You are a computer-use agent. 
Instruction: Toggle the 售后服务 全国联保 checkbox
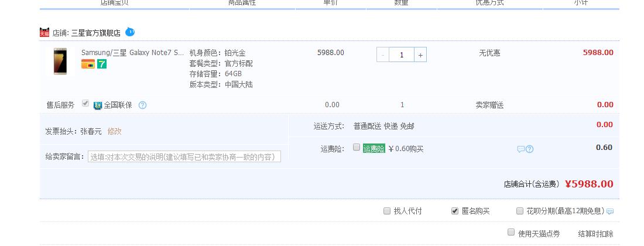tap(85, 104)
